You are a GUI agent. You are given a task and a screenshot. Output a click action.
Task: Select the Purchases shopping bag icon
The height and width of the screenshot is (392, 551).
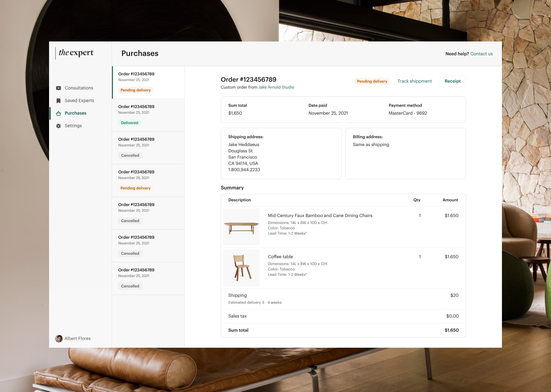pyautogui.click(x=58, y=113)
